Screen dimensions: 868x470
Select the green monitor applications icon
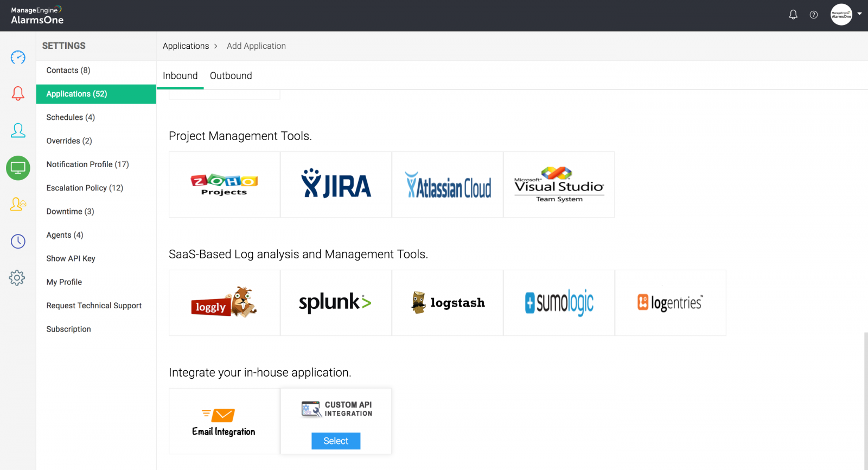[x=18, y=168]
